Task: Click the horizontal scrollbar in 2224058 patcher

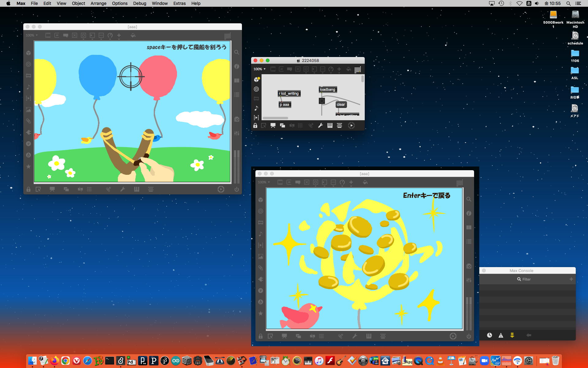Action: [275, 118]
